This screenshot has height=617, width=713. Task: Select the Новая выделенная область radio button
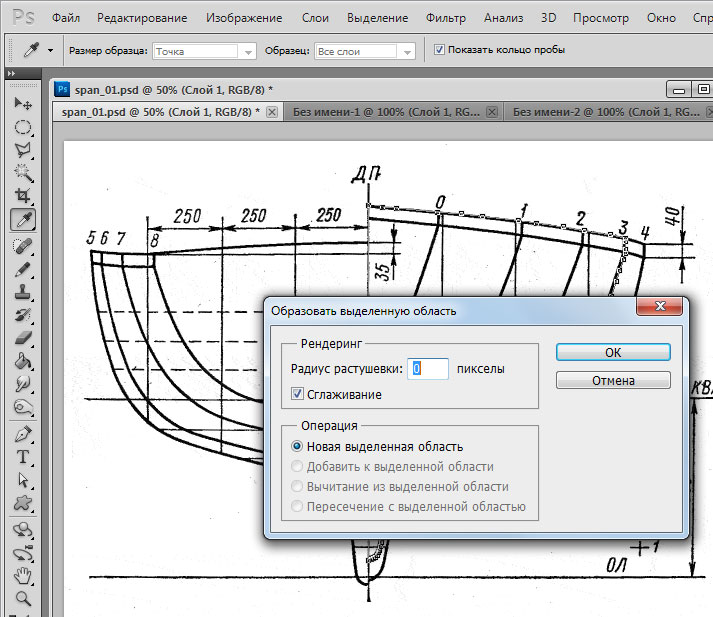(297, 447)
